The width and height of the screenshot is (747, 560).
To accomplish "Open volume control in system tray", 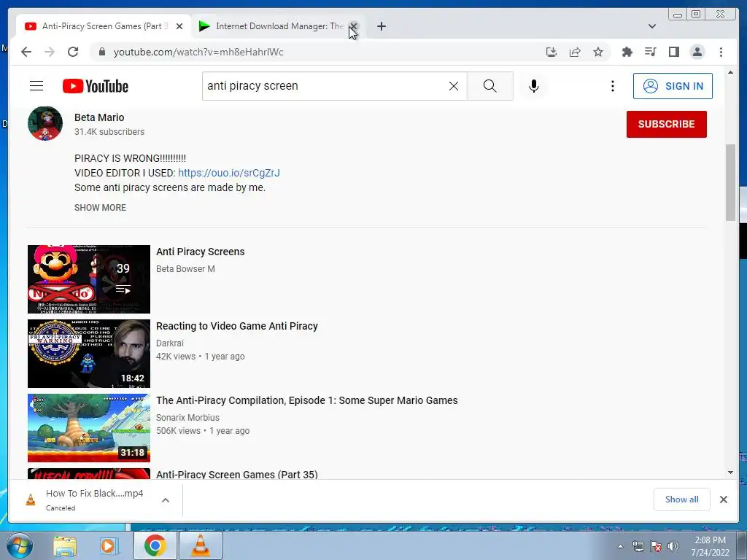I will tap(673, 547).
